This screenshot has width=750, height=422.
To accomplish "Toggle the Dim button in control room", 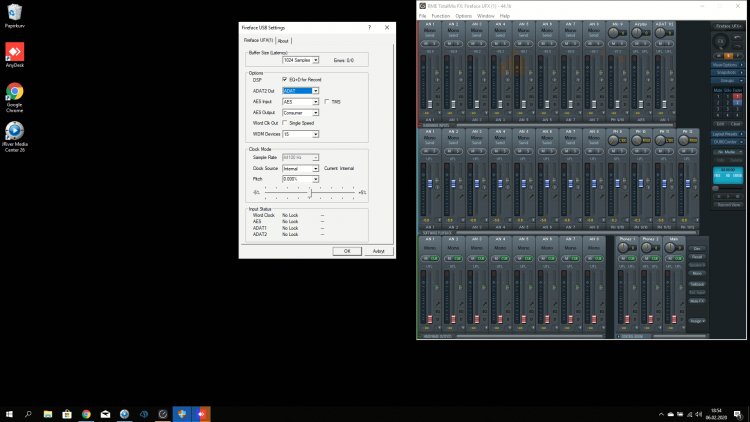I will pyautogui.click(x=697, y=249).
